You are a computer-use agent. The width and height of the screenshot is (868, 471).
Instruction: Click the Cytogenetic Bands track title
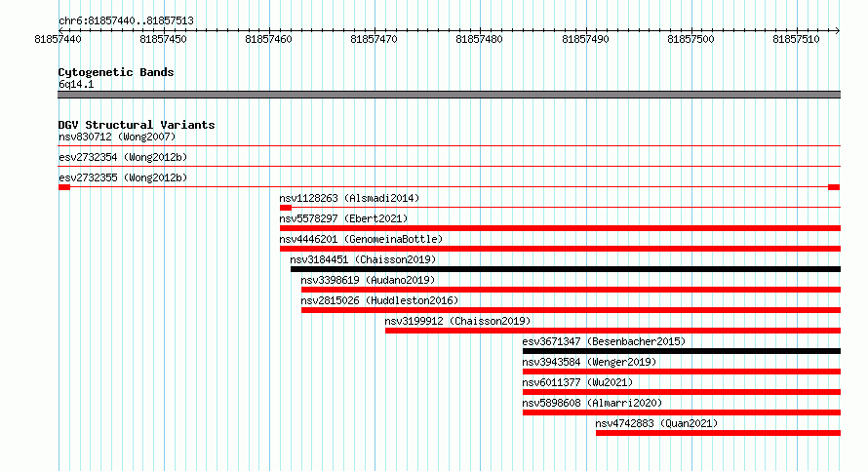pos(116,72)
